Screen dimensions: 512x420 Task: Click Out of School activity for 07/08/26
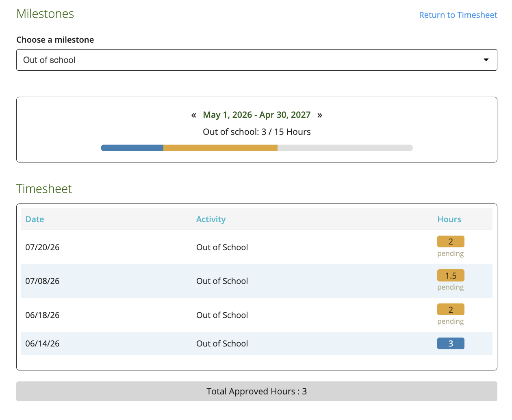222,281
